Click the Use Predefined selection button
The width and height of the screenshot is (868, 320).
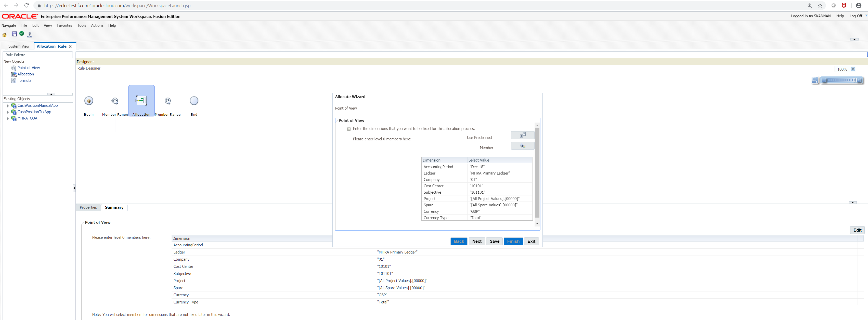[522, 135]
